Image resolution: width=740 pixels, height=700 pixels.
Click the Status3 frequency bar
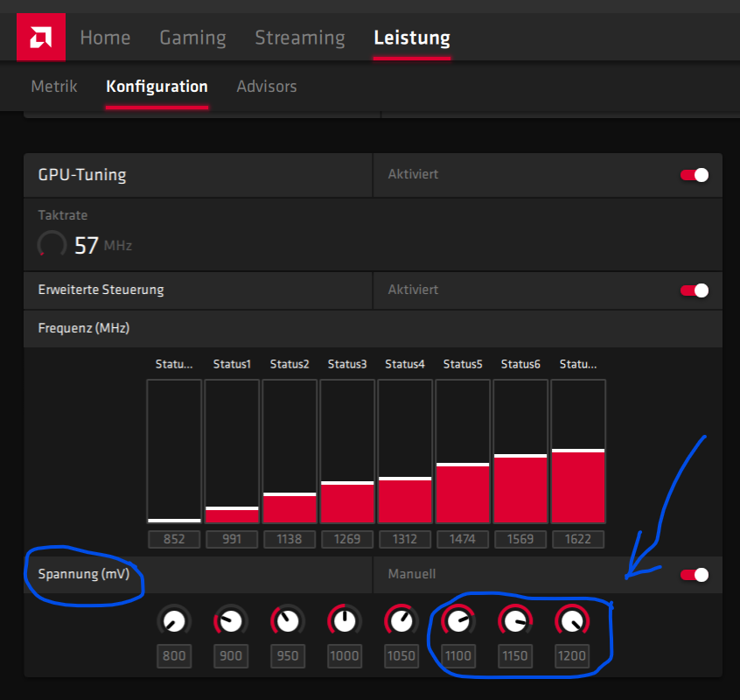[x=347, y=451]
